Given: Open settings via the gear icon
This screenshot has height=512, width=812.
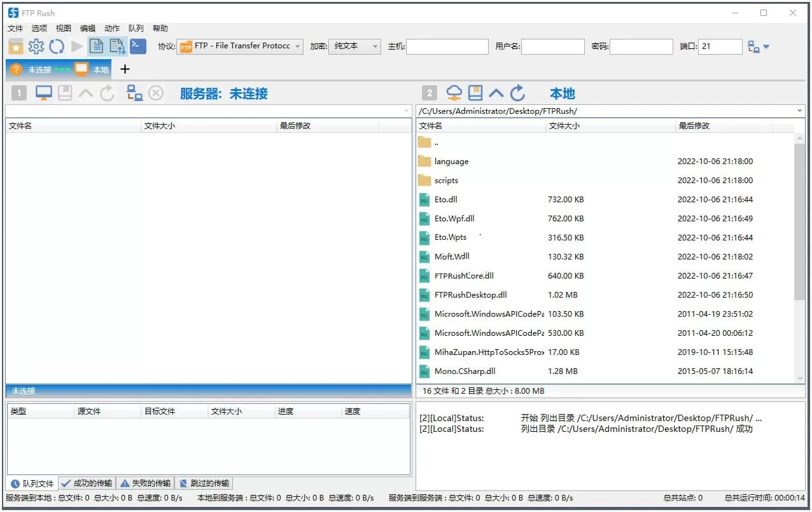Looking at the screenshot, I should (x=36, y=46).
